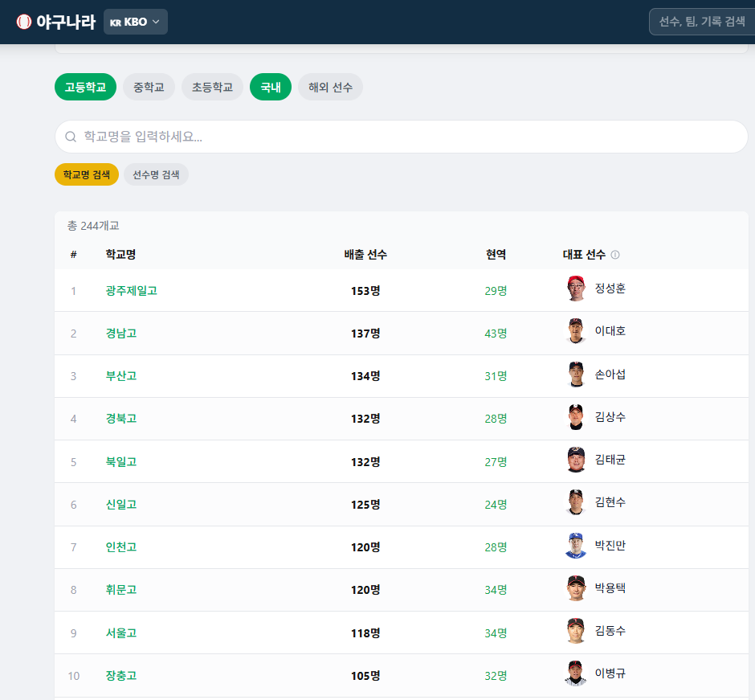Screen dimensions: 755x700
Task: Click the info icon beside 대표 선수
Action: (615, 255)
